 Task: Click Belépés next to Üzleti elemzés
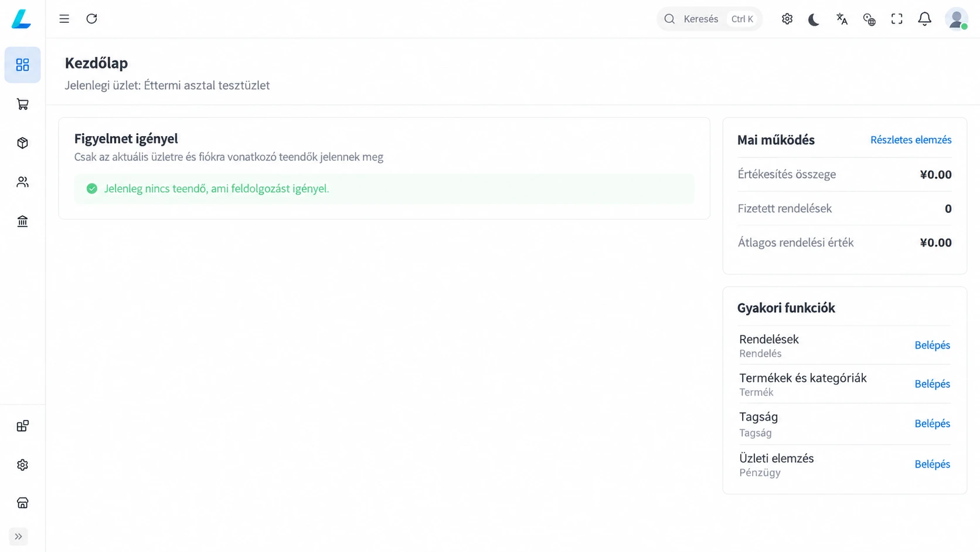[x=932, y=464]
